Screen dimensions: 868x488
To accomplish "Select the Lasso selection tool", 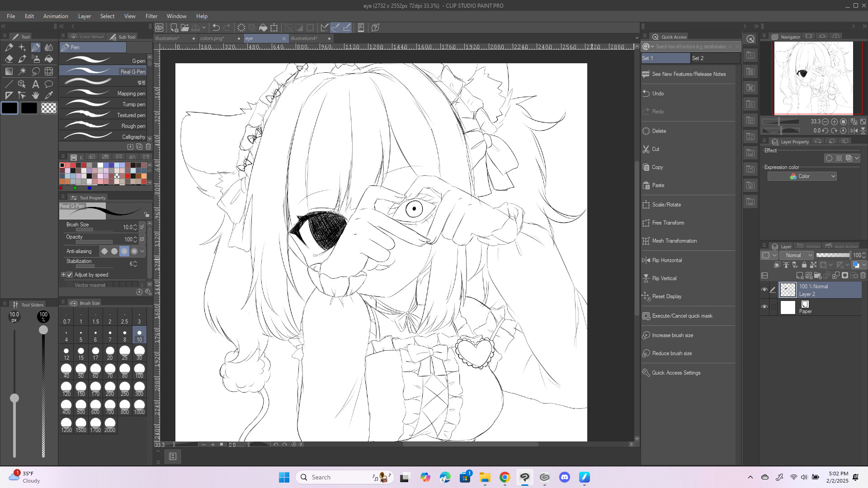I will (35, 71).
